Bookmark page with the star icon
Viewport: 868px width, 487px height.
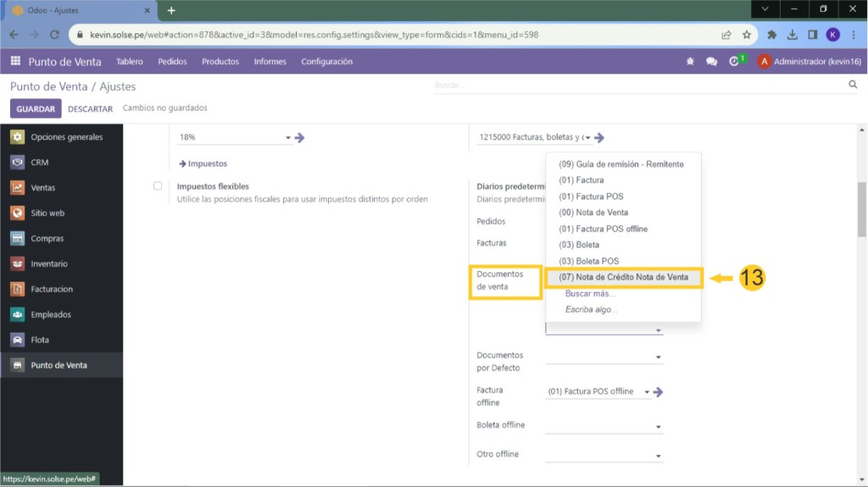747,35
